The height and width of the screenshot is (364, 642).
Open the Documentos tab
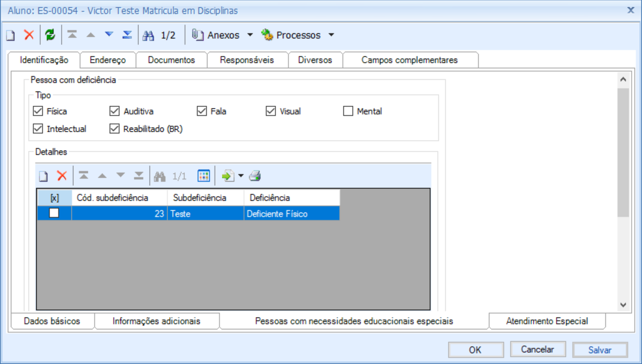click(172, 60)
